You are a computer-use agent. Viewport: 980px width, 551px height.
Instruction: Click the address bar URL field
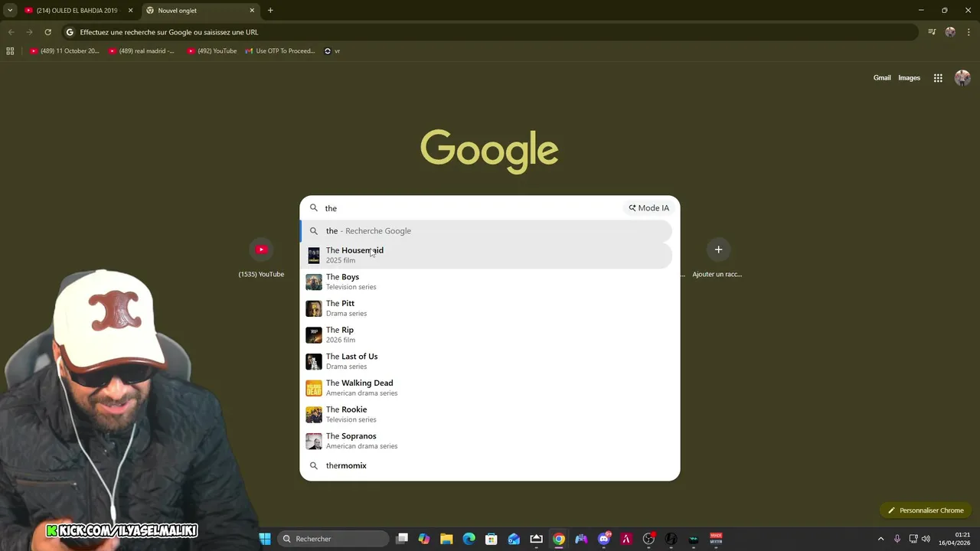point(490,32)
